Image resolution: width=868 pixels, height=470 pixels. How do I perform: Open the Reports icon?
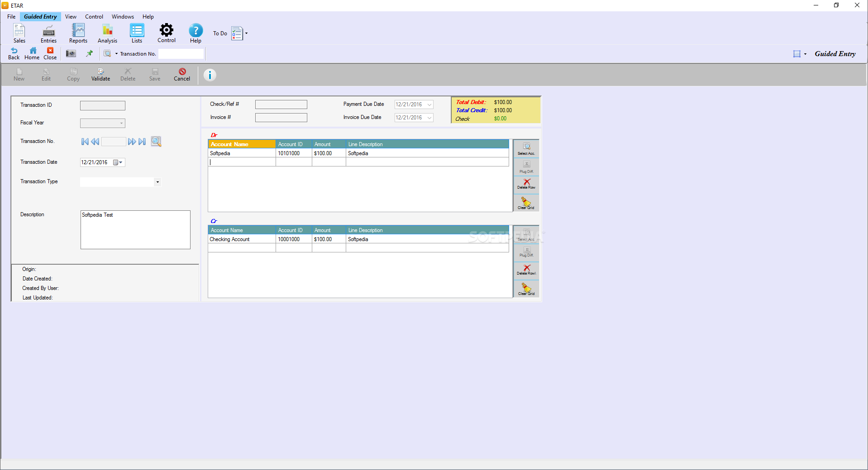(x=78, y=30)
